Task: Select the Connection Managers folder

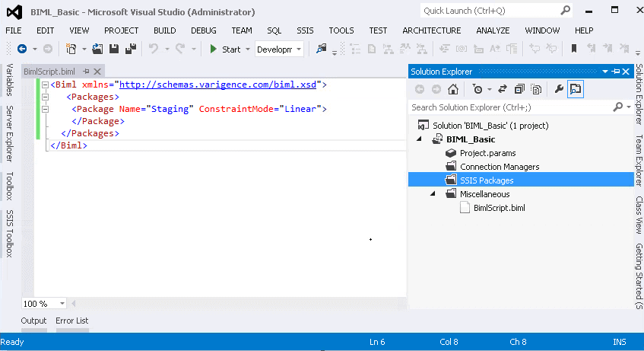Action: [500, 167]
